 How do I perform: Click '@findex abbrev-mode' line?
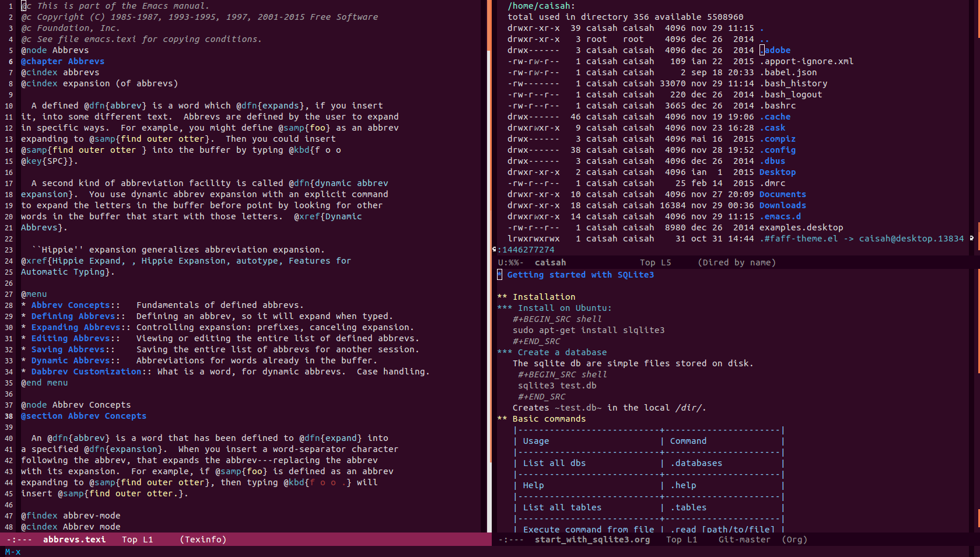[71, 516]
